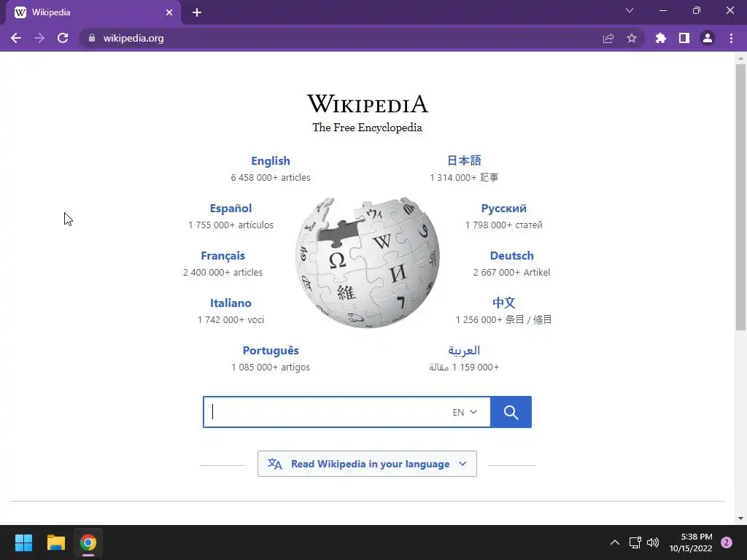Open the Português Wikipedia link

[x=271, y=351]
